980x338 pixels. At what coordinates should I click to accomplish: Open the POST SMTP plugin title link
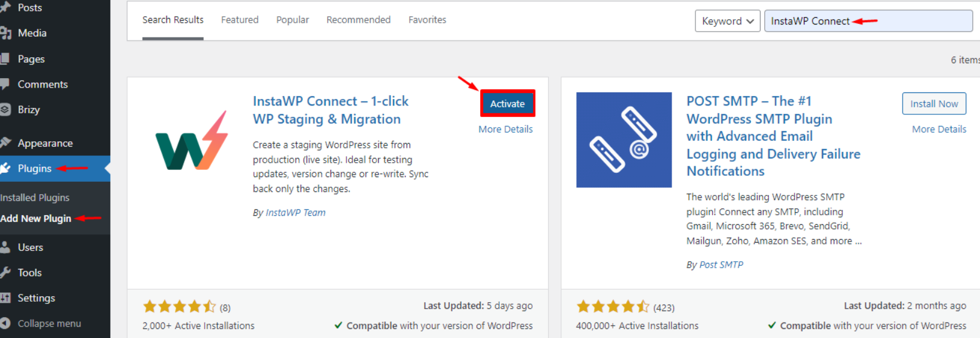774,136
